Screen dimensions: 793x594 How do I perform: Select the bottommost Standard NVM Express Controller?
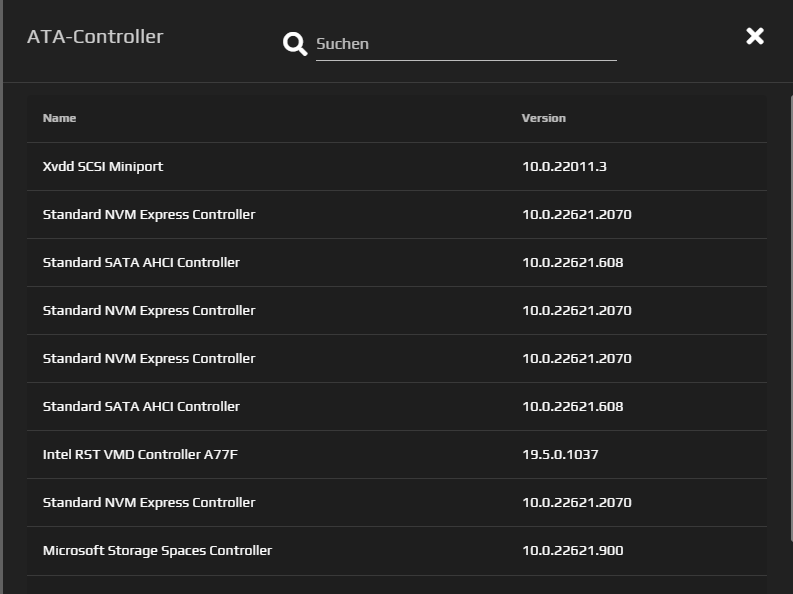tap(149, 502)
